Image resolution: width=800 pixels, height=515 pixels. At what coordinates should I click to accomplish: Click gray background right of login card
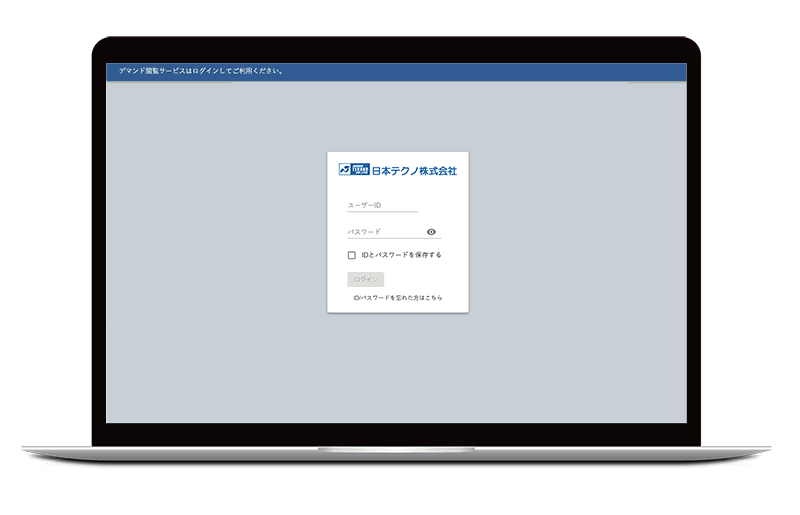click(580, 240)
